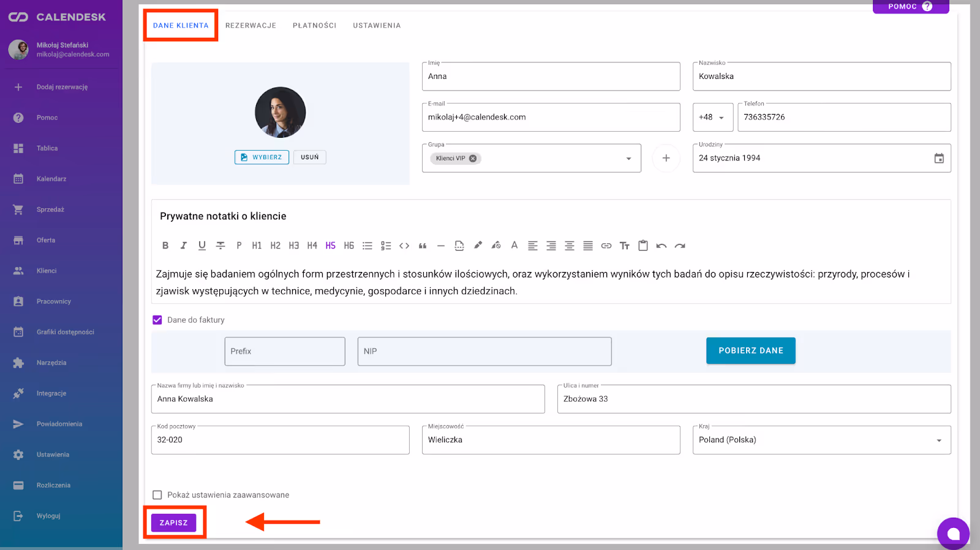This screenshot has width=980, height=550.
Task: Open Powiadomienia in the sidebar
Action: [61, 424]
